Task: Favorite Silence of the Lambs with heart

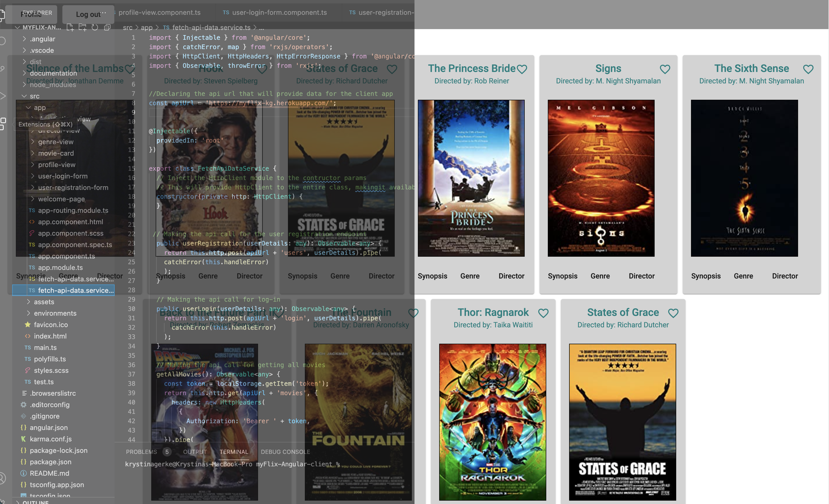Action: (129, 69)
